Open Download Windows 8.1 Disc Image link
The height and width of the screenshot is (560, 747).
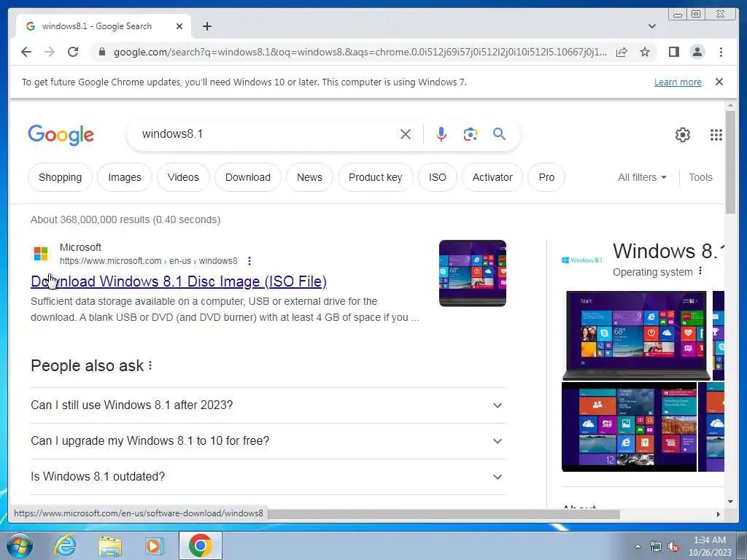179,281
